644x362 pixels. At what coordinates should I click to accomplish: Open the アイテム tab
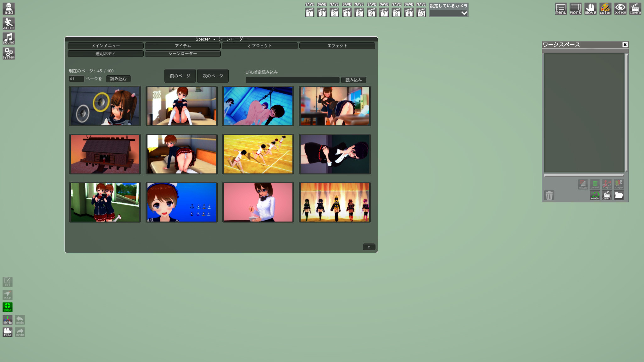(183, 46)
